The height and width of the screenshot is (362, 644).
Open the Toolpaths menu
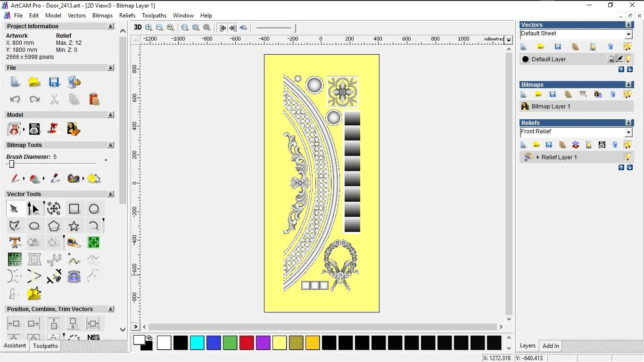click(154, 16)
